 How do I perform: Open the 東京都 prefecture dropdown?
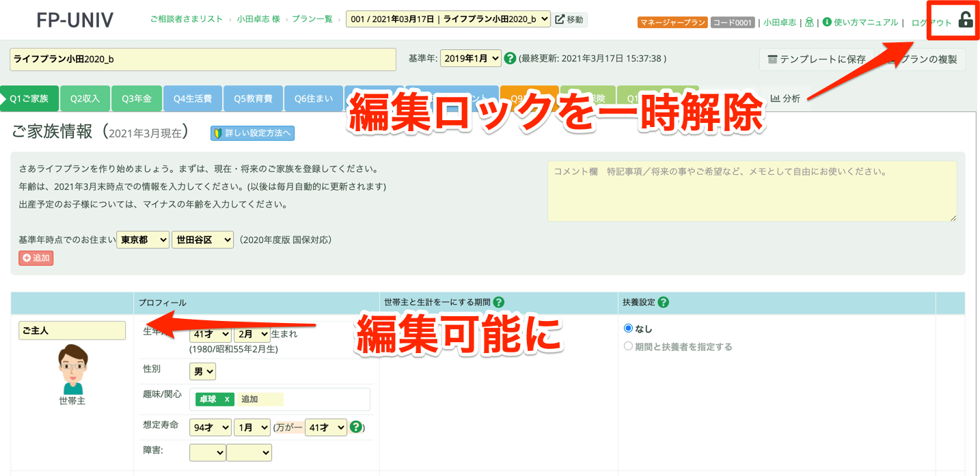tap(142, 240)
